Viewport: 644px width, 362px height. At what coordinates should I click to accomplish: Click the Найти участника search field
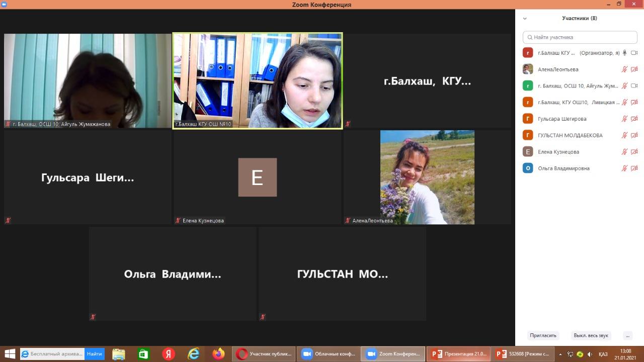point(580,37)
